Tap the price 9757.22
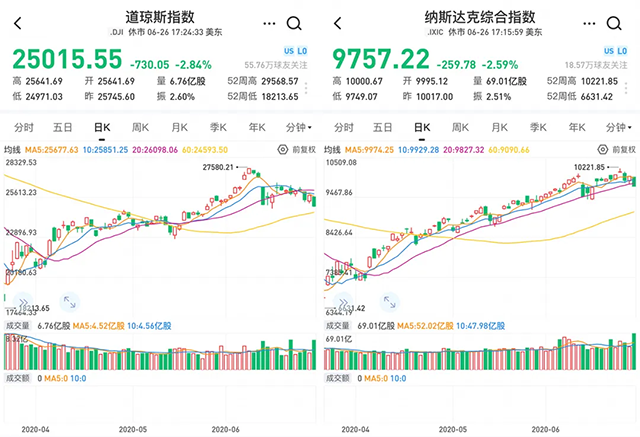Screen dimensions: 640x437 pyautogui.click(x=381, y=59)
